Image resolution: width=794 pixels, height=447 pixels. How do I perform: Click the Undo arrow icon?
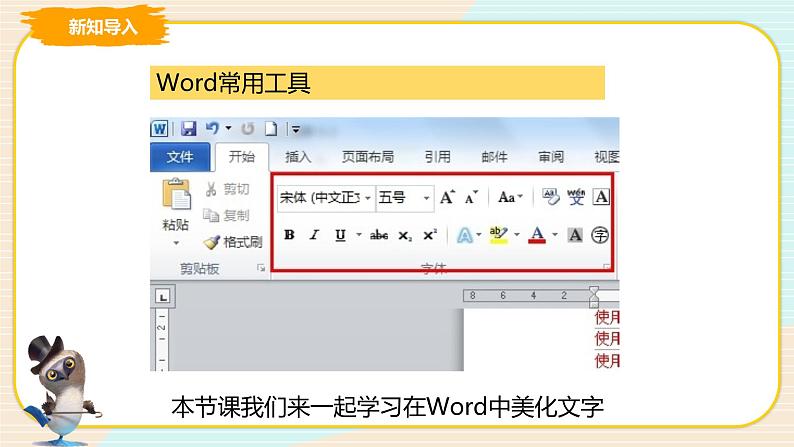click(x=212, y=129)
